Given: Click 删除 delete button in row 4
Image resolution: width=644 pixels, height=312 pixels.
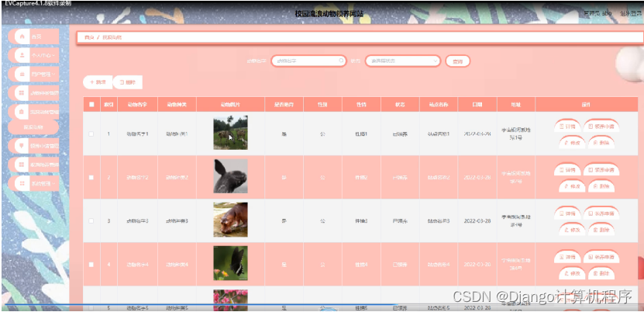Looking at the screenshot, I should 601,272.
